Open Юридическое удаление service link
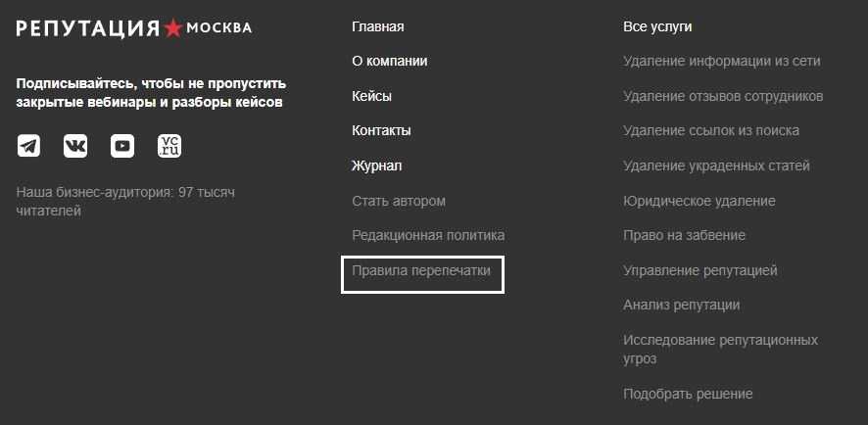 point(699,201)
